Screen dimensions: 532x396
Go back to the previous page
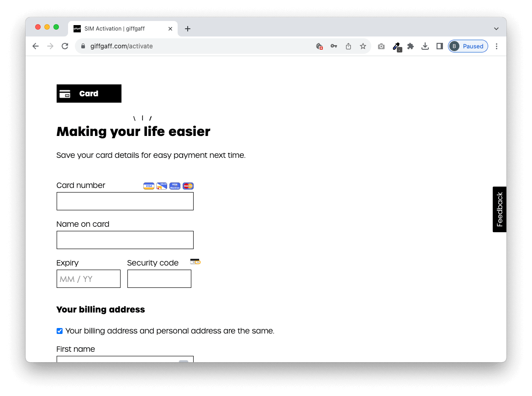pyautogui.click(x=36, y=46)
